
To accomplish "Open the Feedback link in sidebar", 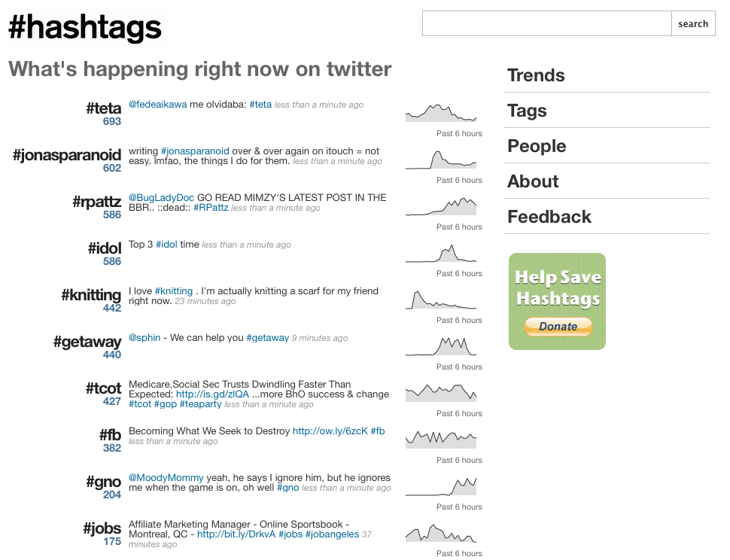I will [x=549, y=217].
